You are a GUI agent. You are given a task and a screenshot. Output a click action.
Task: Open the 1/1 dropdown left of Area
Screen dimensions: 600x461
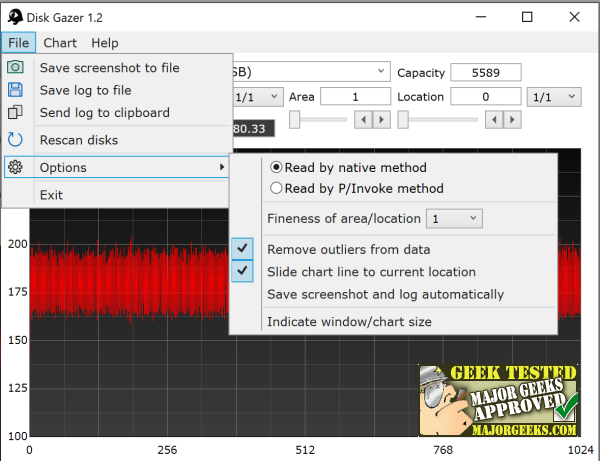pyautogui.click(x=258, y=97)
